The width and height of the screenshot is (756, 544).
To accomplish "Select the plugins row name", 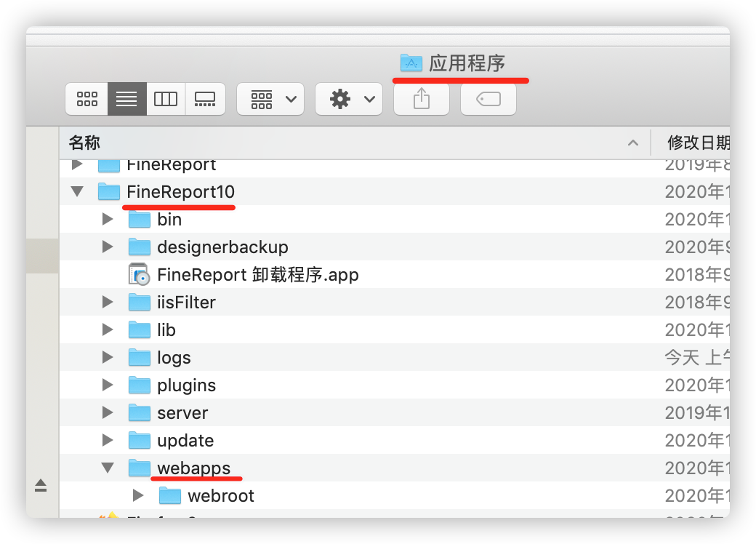I will [187, 385].
